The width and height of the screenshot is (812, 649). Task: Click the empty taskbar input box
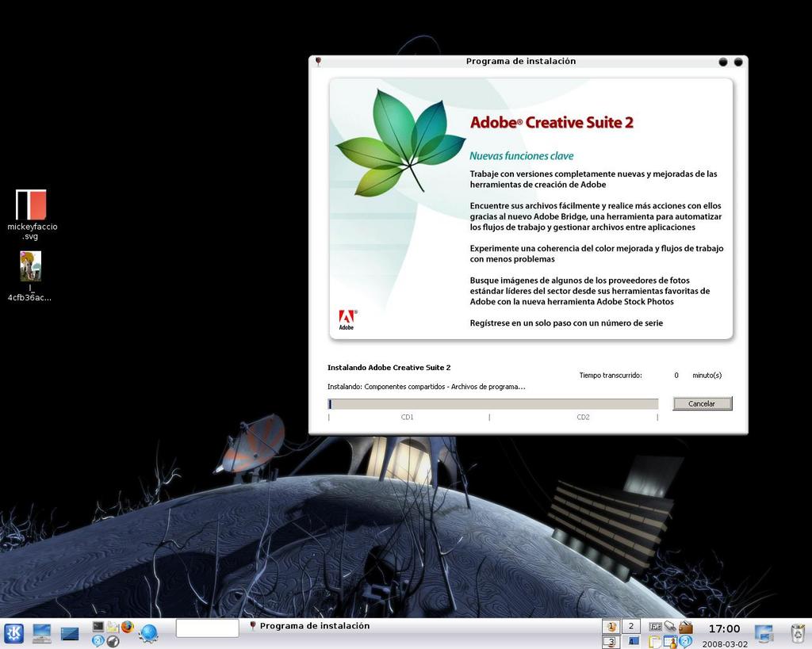(x=207, y=628)
